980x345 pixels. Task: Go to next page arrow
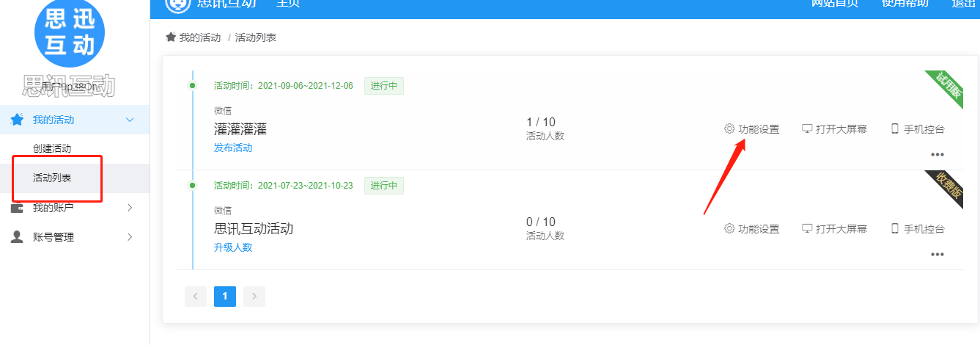click(x=254, y=297)
